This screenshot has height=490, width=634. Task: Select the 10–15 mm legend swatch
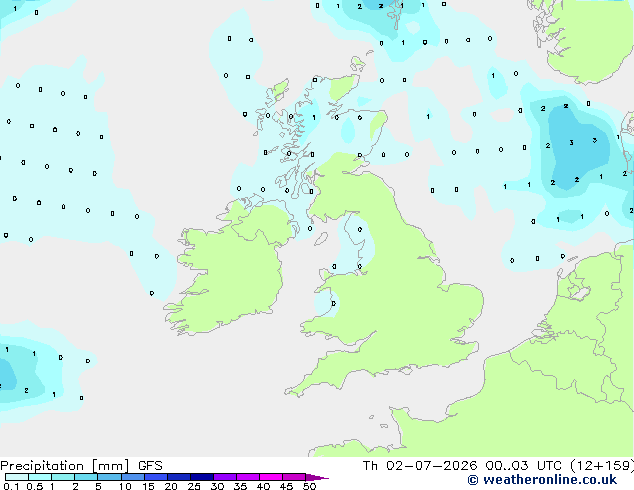(133, 477)
